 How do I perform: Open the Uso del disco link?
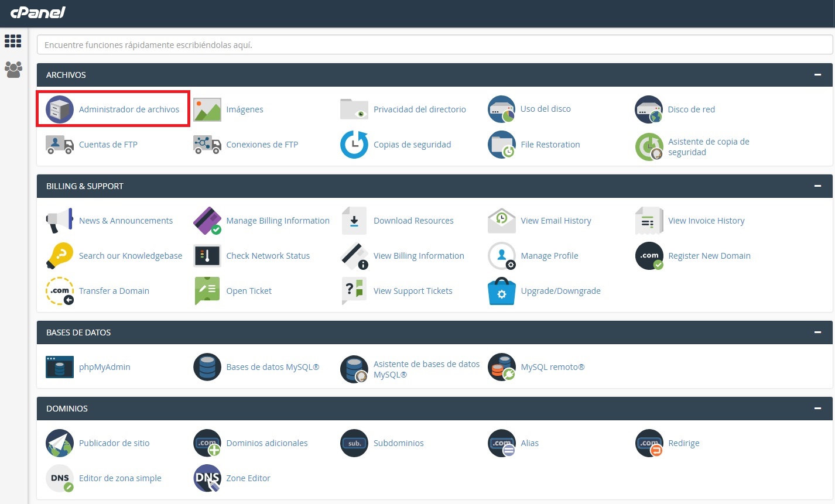point(545,109)
